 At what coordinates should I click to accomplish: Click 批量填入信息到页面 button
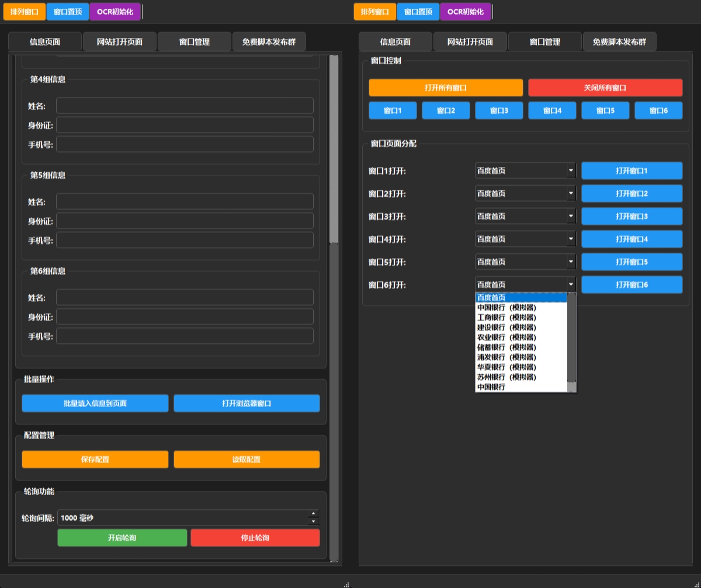coord(95,403)
